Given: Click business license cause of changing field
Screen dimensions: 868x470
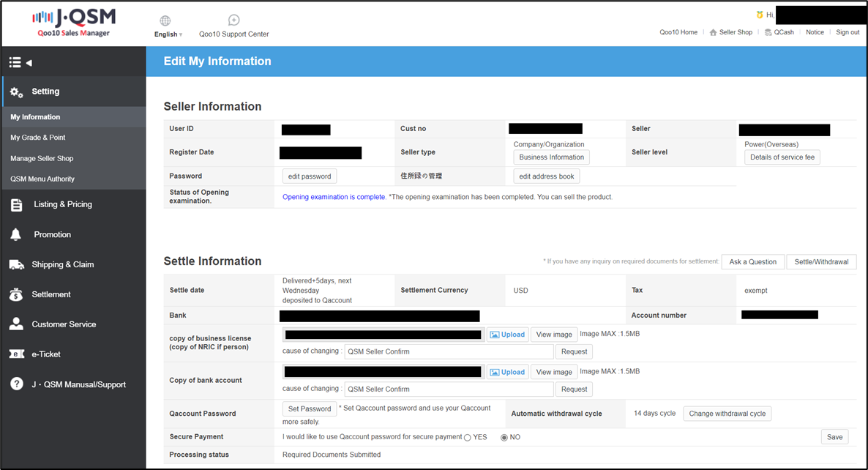Looking at the screenshot, I should tap(449, 351).
